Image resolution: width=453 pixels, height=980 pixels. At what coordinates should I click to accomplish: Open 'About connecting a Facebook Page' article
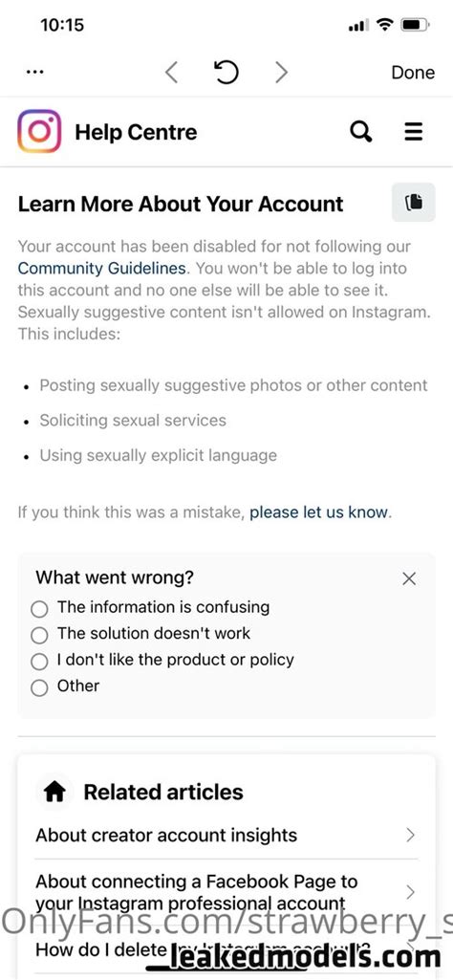197,892
